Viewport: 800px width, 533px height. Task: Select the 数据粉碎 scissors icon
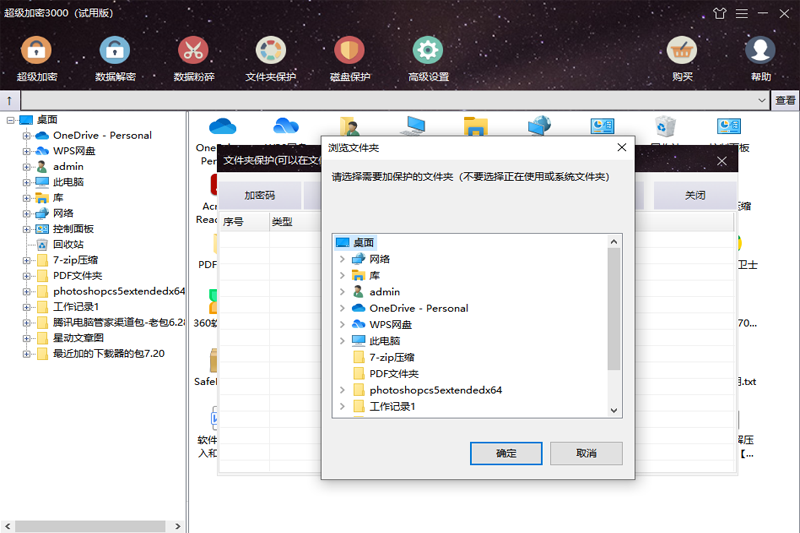tap(193, 51)
